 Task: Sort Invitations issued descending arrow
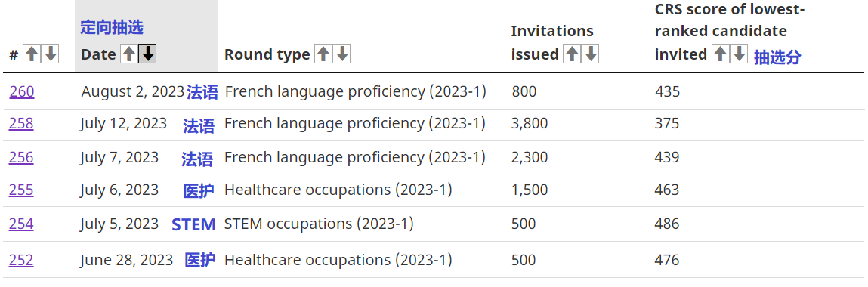(590, 54)
